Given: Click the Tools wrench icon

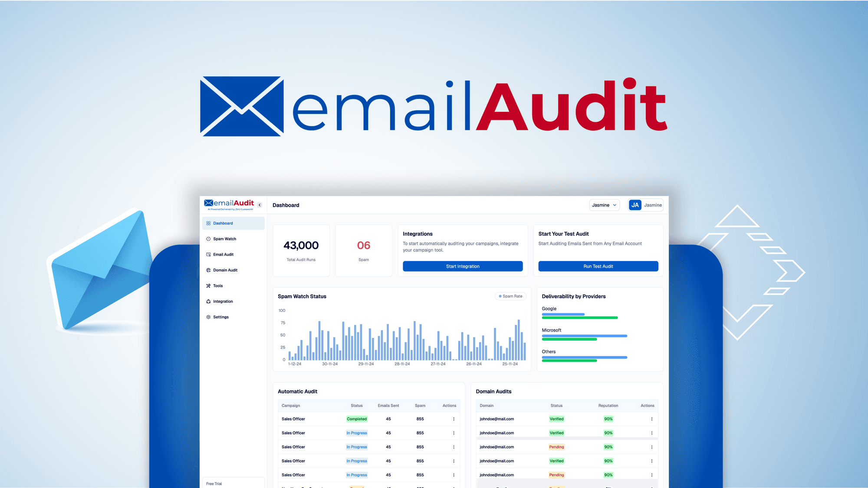Looking at the screenshot, I should 208,286.
